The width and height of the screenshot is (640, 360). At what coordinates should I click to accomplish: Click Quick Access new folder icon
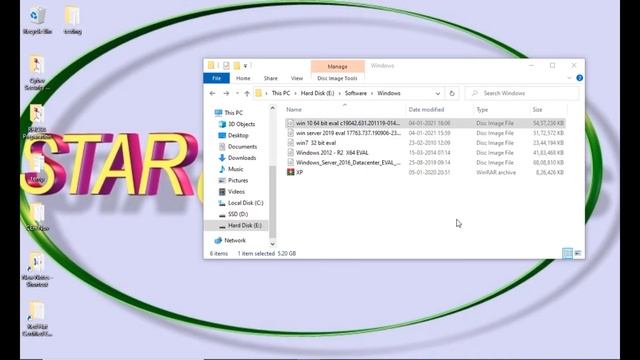[237, 65]
